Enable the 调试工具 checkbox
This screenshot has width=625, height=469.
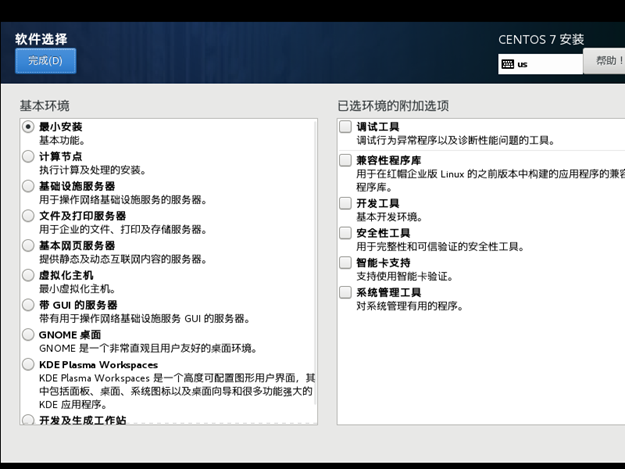[x=345, y=127]
